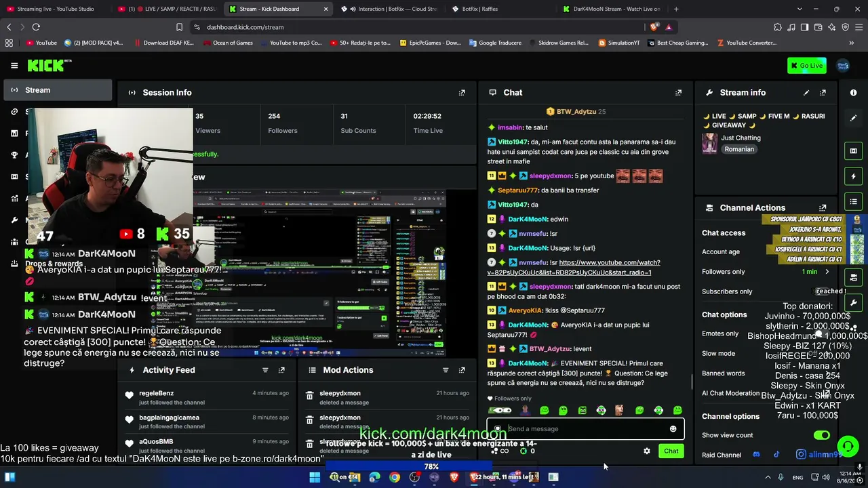Switch to Streaming live - YouTube Studio tab
The width and height of the screenshot is (868, 488).
pyautogui.click(x=56, y=9)
